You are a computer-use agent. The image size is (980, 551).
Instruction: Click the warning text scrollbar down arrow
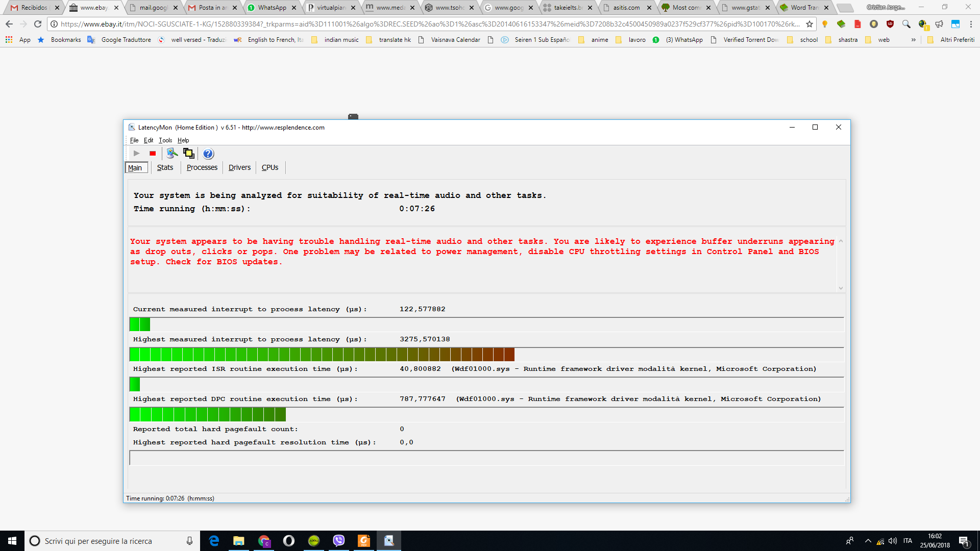pos(841,288)
